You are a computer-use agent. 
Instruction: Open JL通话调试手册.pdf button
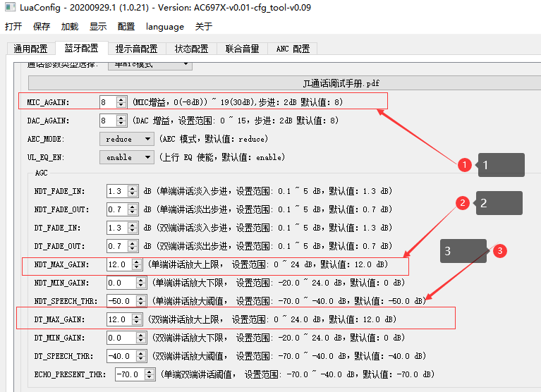(x=285, y=83)
